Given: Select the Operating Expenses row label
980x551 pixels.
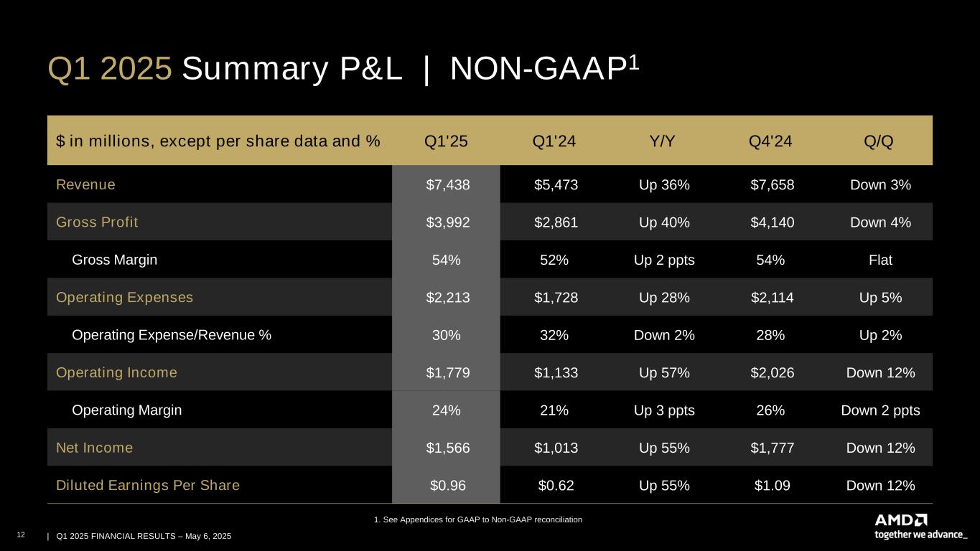Looking at the screenshot, I should [x=124, y=297].
